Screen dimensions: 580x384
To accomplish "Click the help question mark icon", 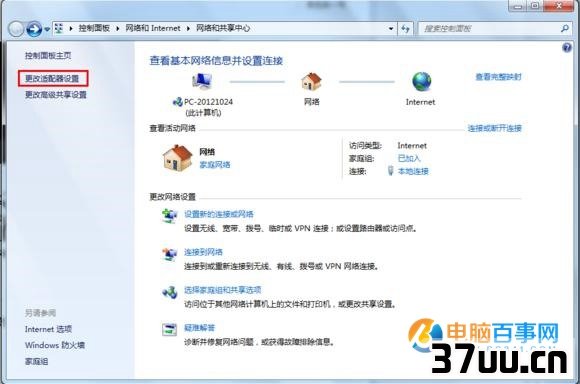I will tap(567, 48).
